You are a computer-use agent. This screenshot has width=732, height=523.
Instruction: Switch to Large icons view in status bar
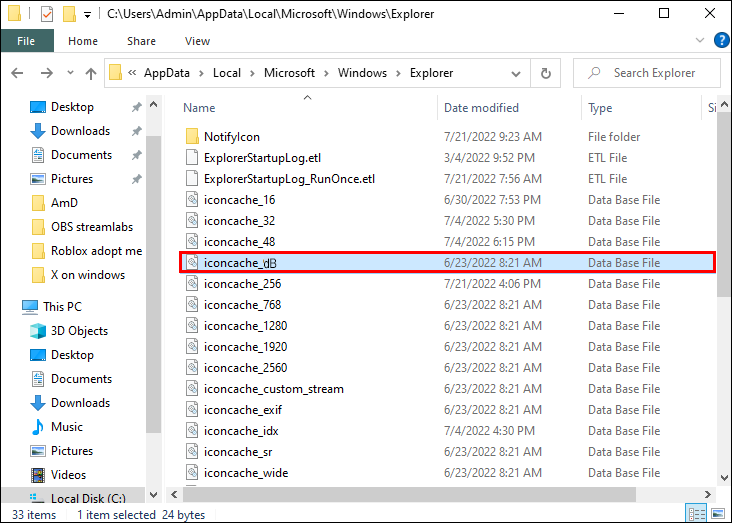pyautogui.click(x=719, y=514)
